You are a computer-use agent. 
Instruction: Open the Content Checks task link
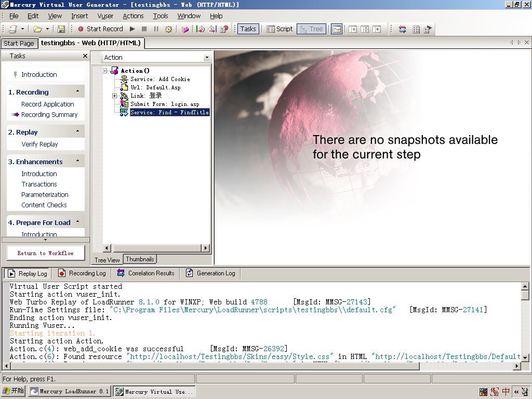44,205
